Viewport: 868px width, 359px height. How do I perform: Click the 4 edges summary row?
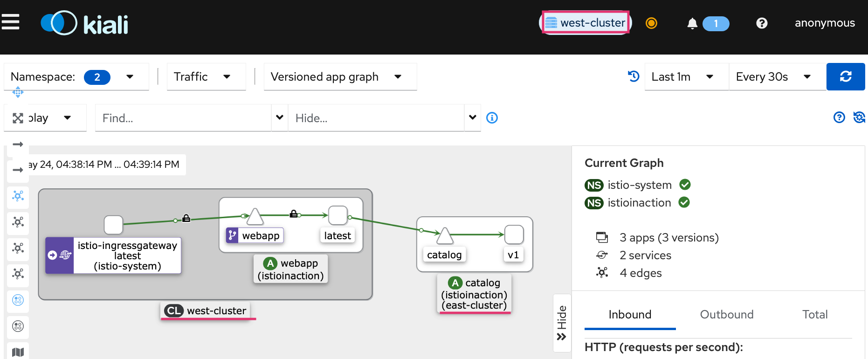(629, 273)
